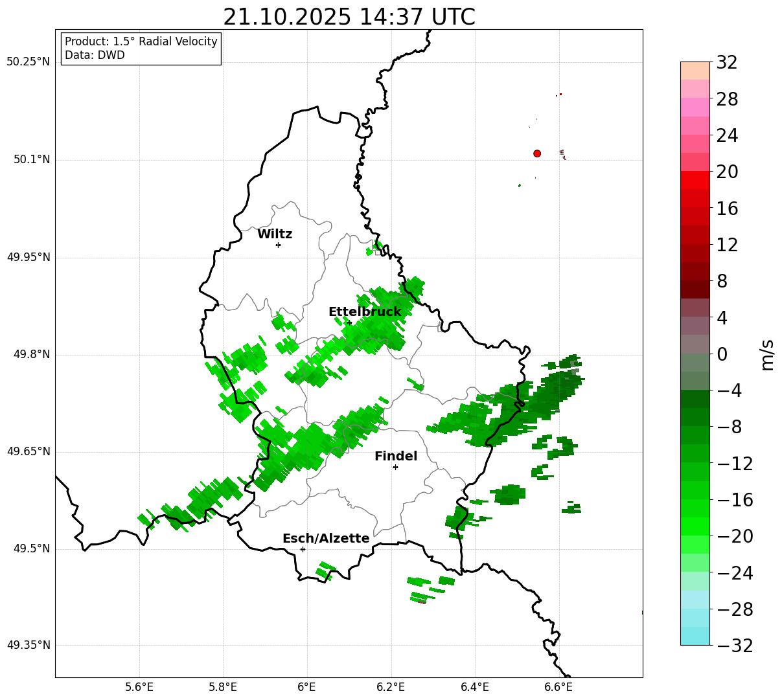
Task: Click the 6.4°E longitude label
Action: pos(475,687)
